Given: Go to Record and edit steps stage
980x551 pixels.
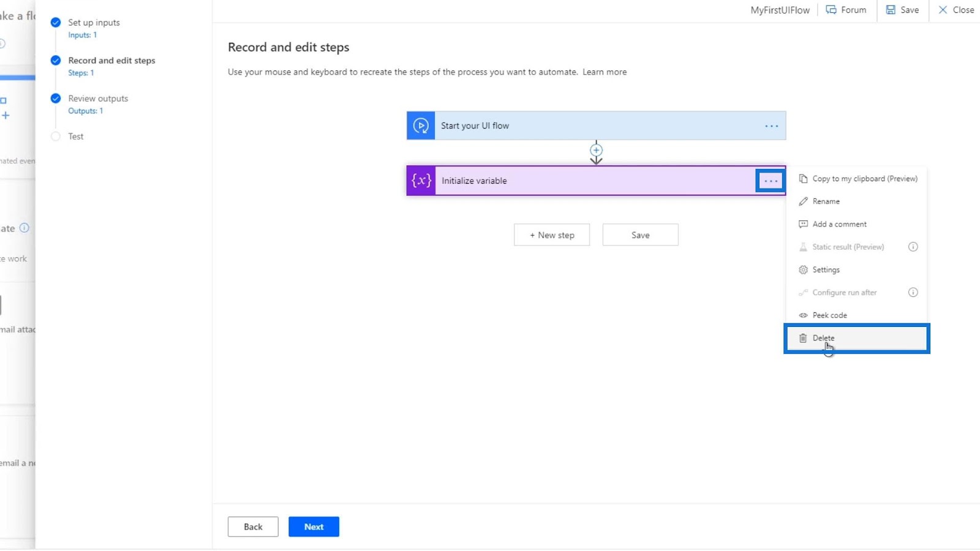Looking at the screenshot, I should [111, 61].
